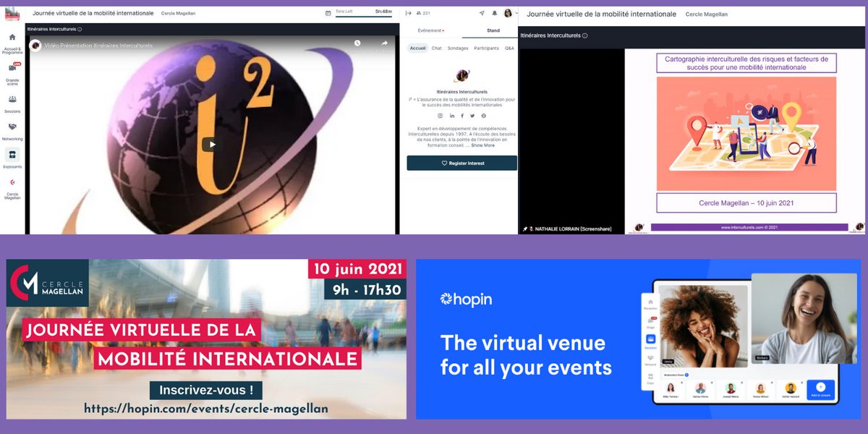The height and width of the screenshot is (434, 868).
Task: Open the stand's Instagram icon
Action: click(438, 116)
